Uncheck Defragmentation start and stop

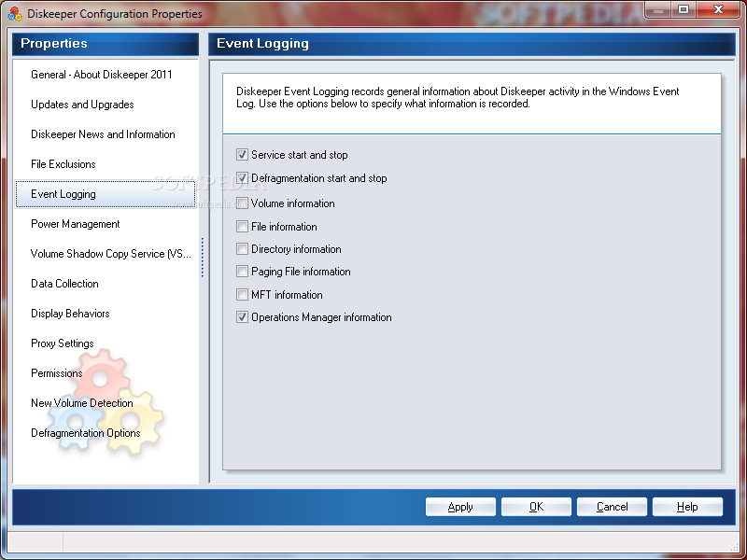pyautogui.click(x=242, y=178)
